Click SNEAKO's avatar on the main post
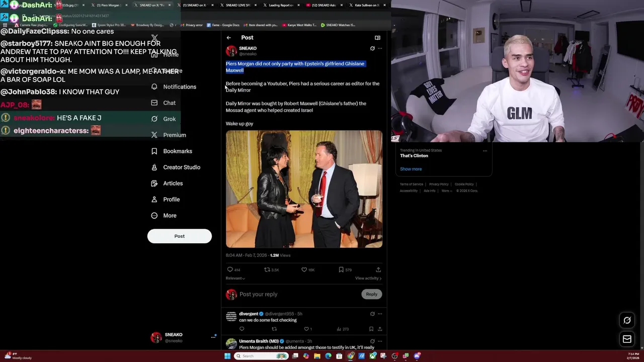The image size is (644, 362). [231, 51]
